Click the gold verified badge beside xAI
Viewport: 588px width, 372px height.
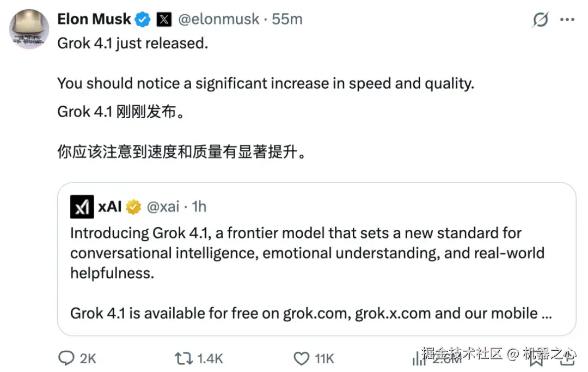point(132,206)
